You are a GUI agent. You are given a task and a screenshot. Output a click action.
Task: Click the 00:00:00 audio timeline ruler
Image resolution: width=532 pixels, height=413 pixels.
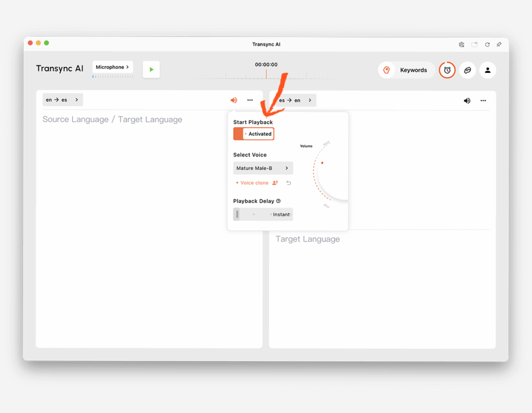(x=267, y=75)
